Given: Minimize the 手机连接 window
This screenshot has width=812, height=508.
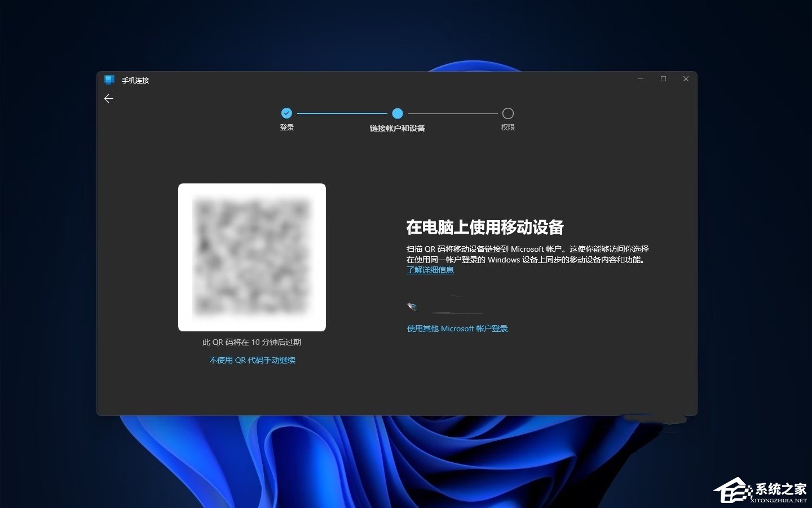Looking at the screenshot, I should tap(641, 79).
